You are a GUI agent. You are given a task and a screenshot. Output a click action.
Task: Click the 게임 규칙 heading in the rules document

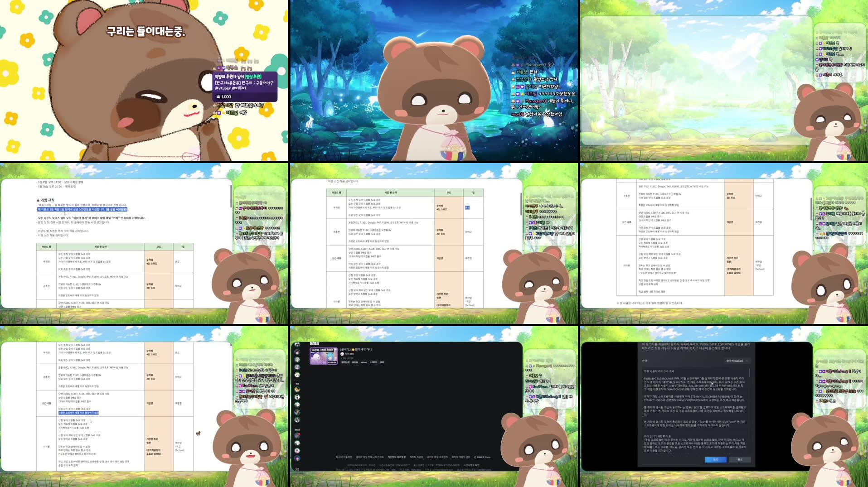pos(46,200)
